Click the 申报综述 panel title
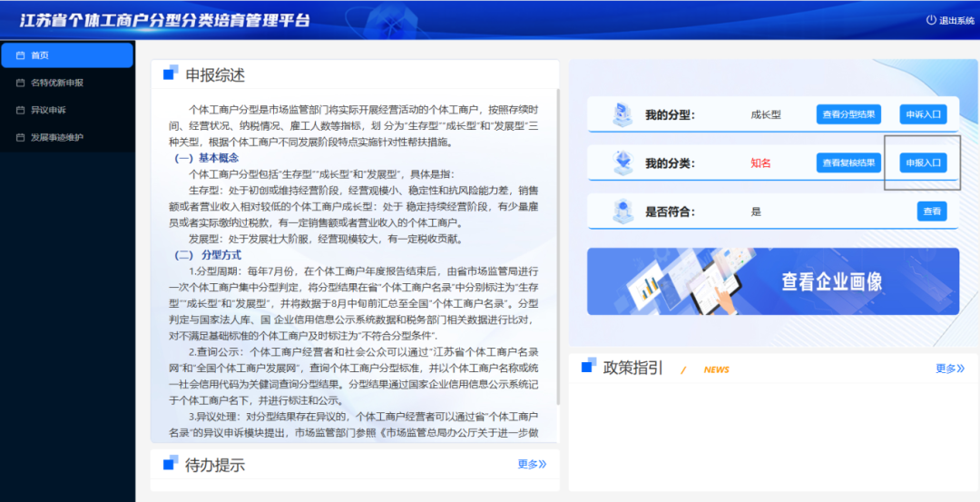 215,75
